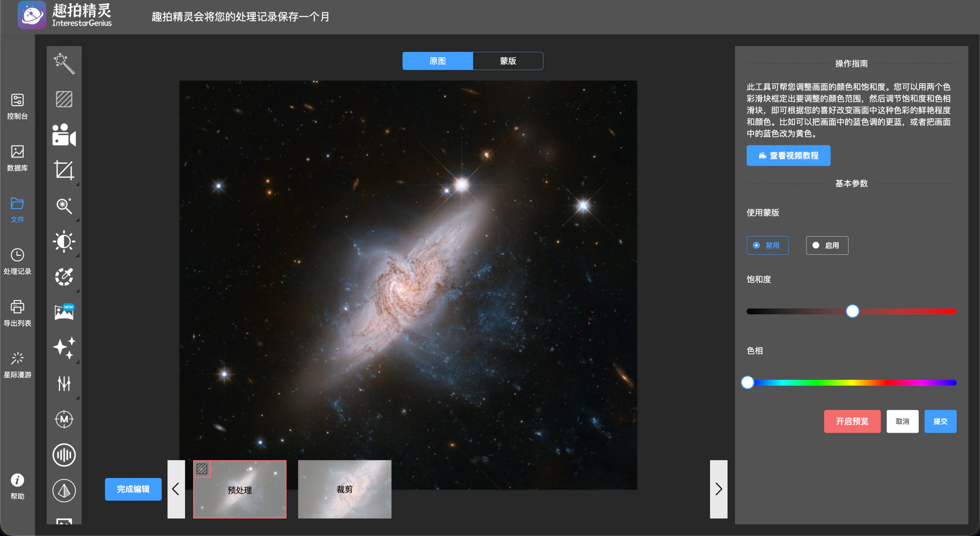980x536 pixels.
Task: Open 导出列表 in the sidebar
Action: click(17, 314)
